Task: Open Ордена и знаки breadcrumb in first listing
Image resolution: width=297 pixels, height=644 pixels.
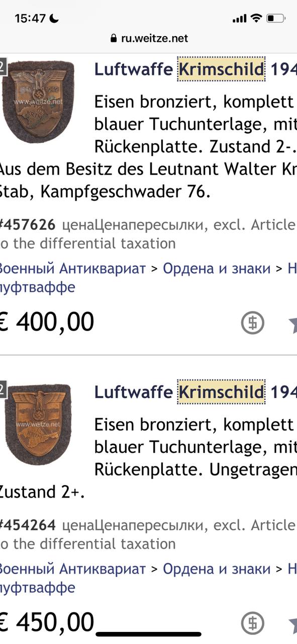Action: (x=217, y=268)
